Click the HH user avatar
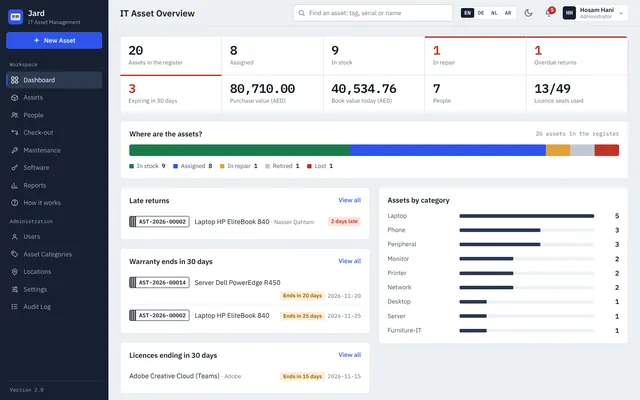640x400 pixels. pyautogui.click(x=569, y=13)
